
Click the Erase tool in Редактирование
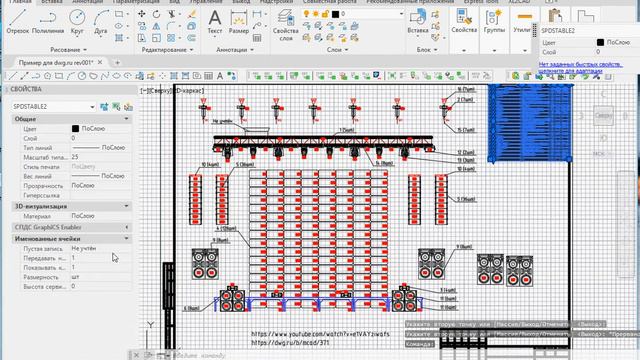(192, 14)
